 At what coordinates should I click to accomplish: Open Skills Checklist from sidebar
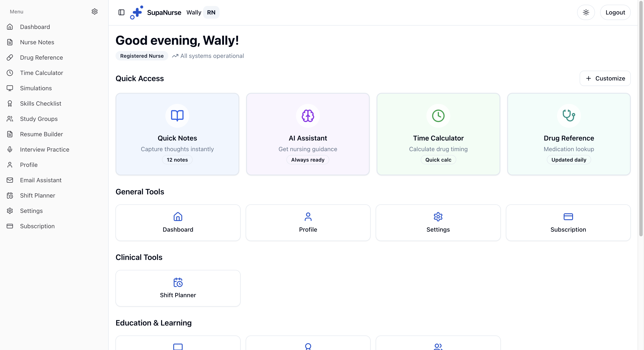(40, 103)
